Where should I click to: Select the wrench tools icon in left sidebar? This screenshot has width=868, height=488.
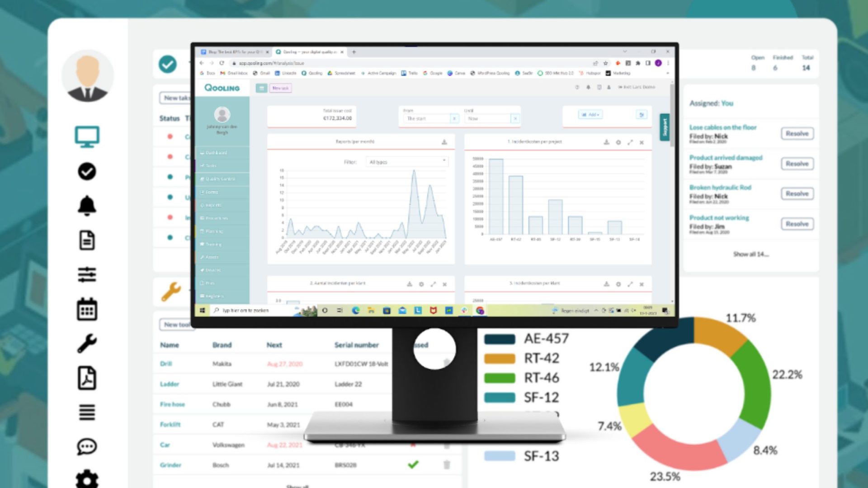pyautogui.click(x=87, y=343)
